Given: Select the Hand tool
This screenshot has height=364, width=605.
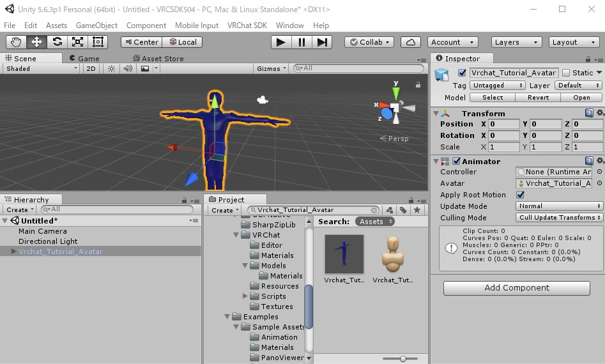Looking at the screenshot, I should 16,42.
